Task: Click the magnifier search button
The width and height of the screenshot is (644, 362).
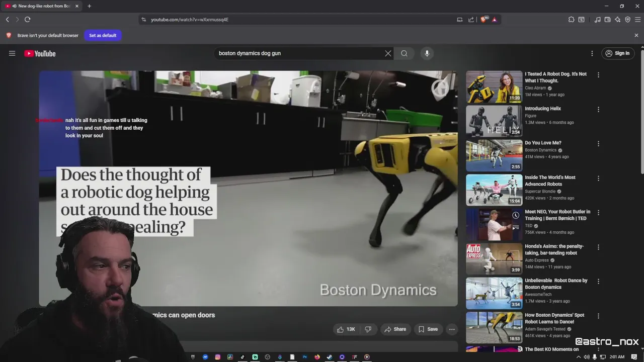Action: click(404, 53)
